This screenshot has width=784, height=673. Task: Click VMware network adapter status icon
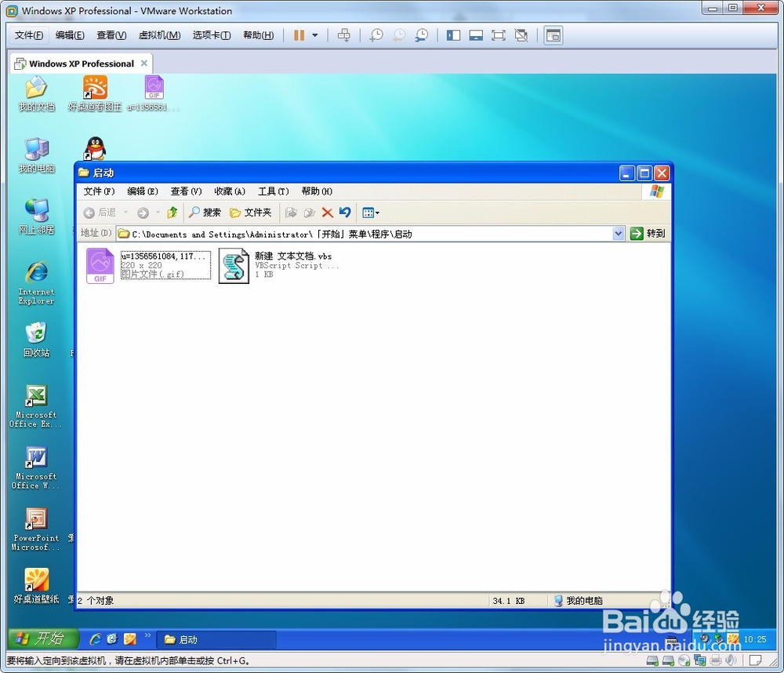699,660
